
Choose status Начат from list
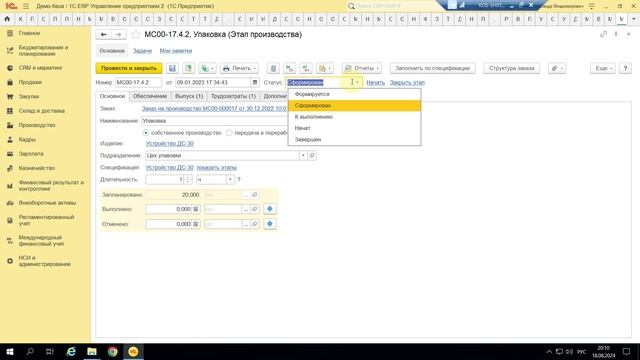pyautogui.click(x=354, y=128)
